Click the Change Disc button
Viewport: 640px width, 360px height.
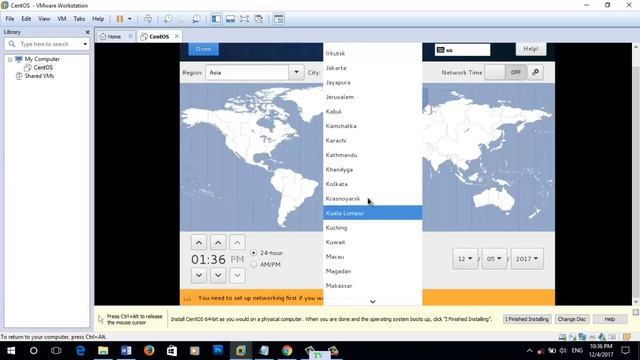[571, 319]
